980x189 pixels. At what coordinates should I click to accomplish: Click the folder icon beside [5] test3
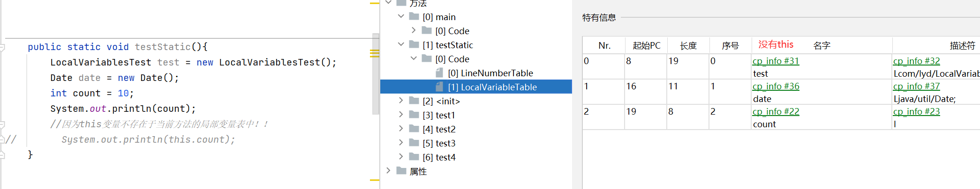414,143
